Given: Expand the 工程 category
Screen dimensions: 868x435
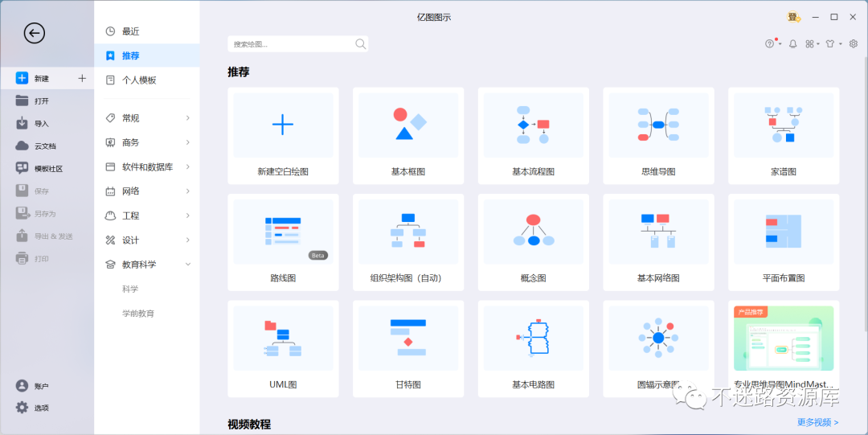Looking at the screenshot, I should pos(147,215).
